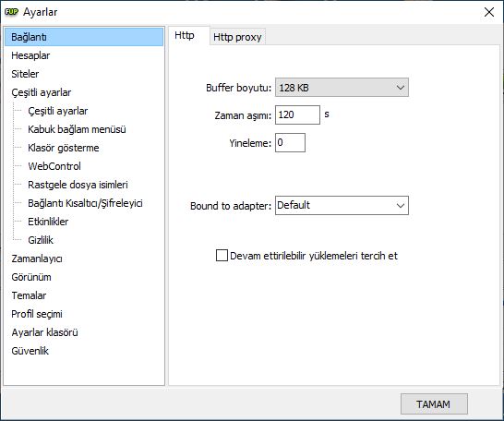Open Rastgele dosya isimleri settings
The height and width of the screenshot is (421, 504).
point(78,185)
